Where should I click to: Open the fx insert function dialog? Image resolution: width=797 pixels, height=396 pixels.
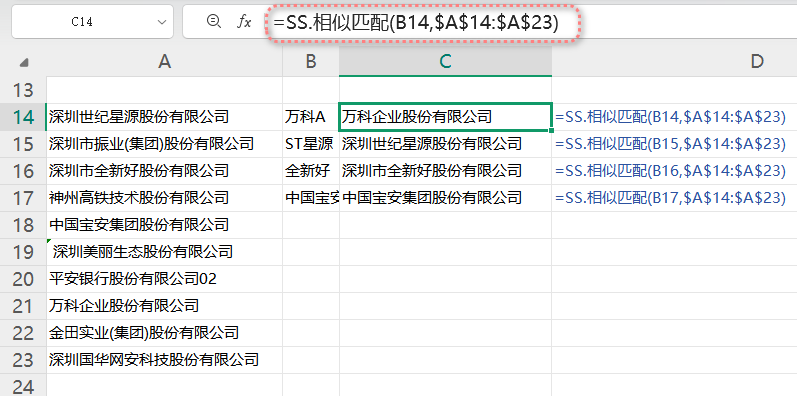pos(244,21)
